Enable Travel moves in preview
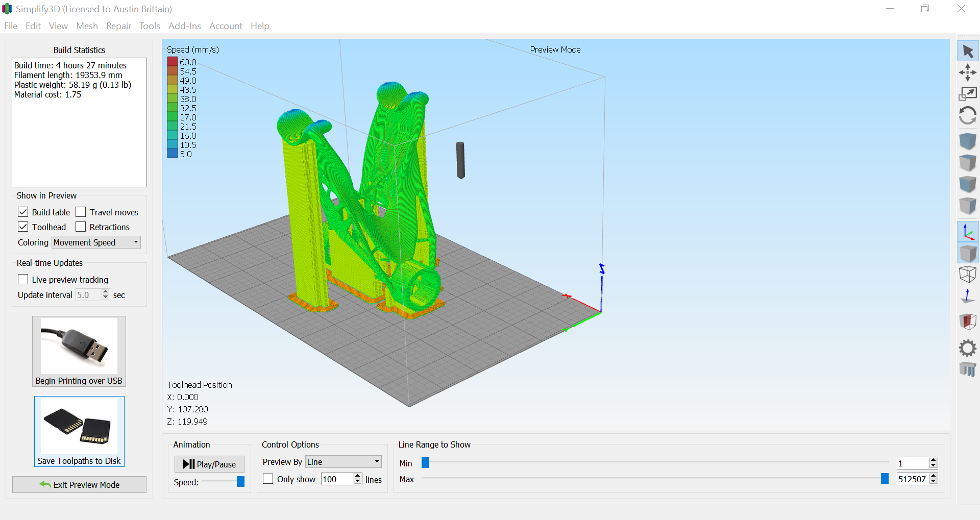 click(81, 212)
